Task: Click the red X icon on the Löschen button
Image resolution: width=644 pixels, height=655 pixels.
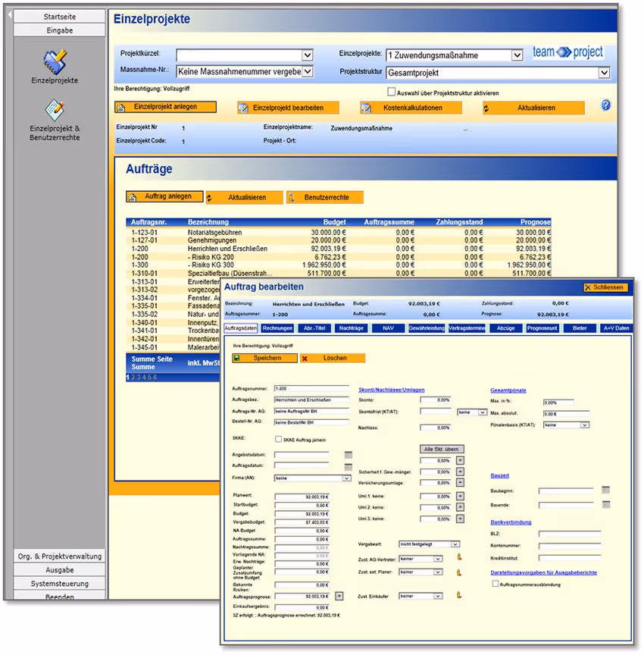Action: (305, 357)
